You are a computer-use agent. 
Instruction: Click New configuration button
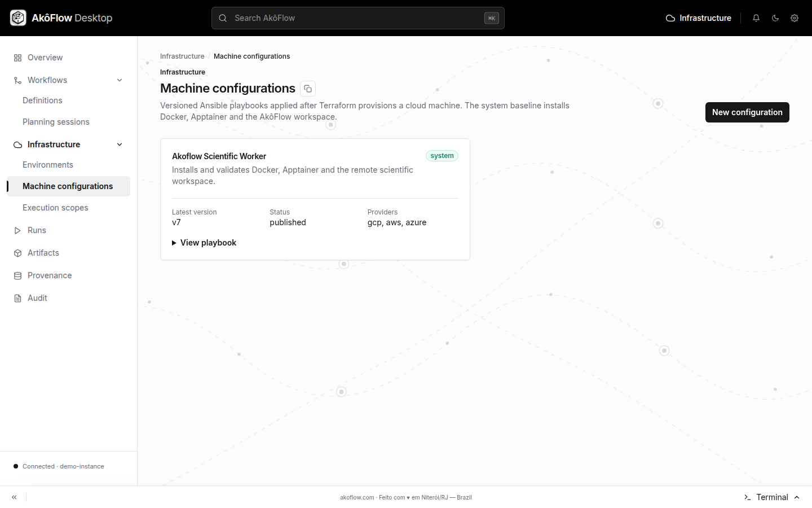[x=747, y=112]
